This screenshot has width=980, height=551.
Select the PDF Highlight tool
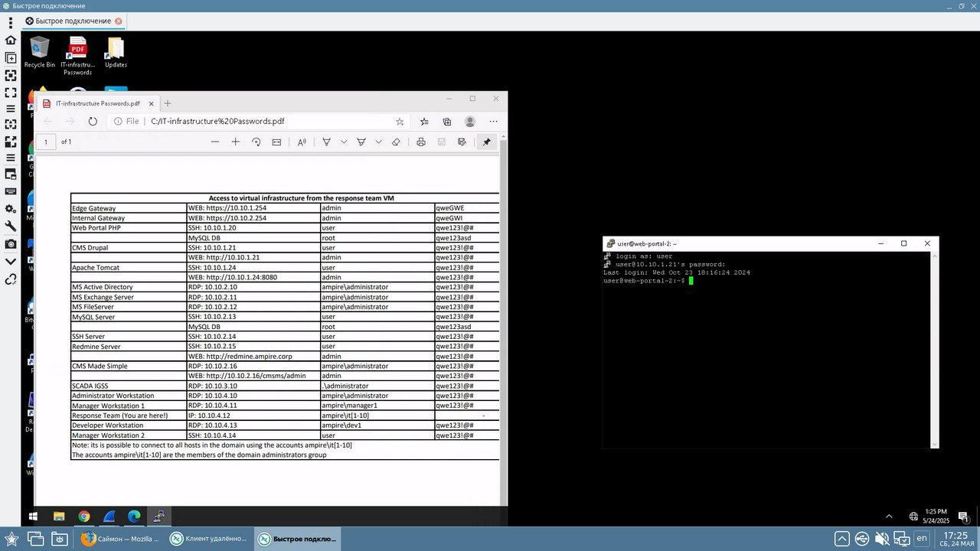click(361, 142)
